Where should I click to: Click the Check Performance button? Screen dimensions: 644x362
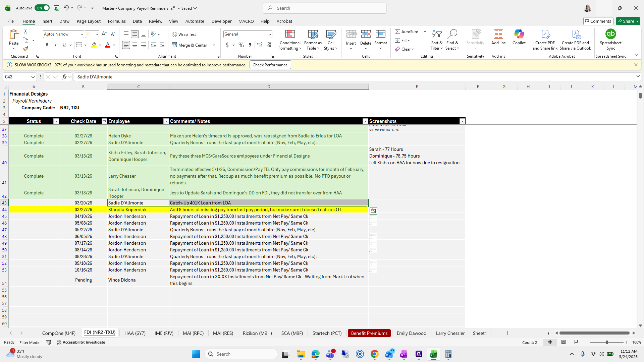pos(270,65)
